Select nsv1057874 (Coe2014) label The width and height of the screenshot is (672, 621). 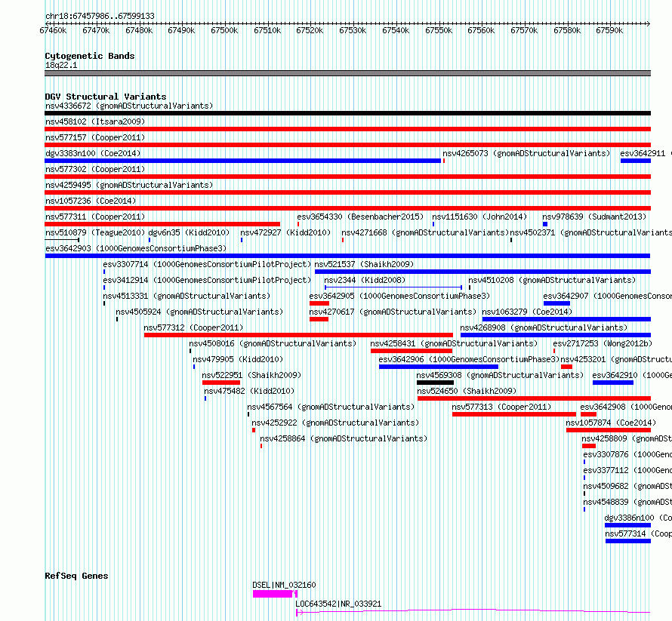point(611,423)
